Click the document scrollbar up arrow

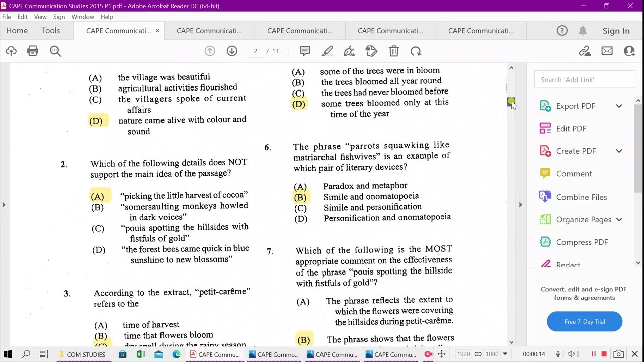coord(511,68)
